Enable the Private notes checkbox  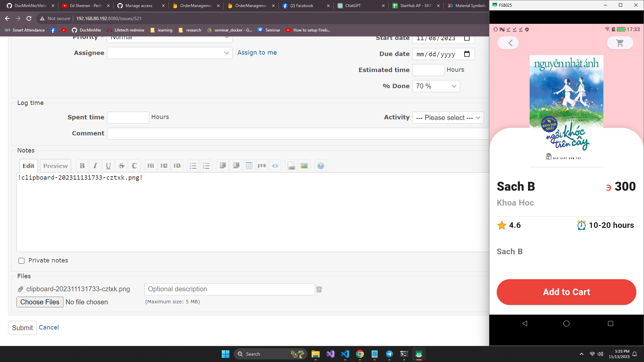pyautogui.click(x=21, y=261)
